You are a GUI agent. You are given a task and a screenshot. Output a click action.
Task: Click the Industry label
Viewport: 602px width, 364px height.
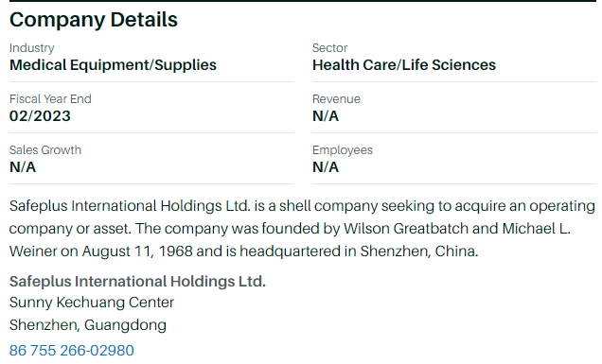click(32, 48)
